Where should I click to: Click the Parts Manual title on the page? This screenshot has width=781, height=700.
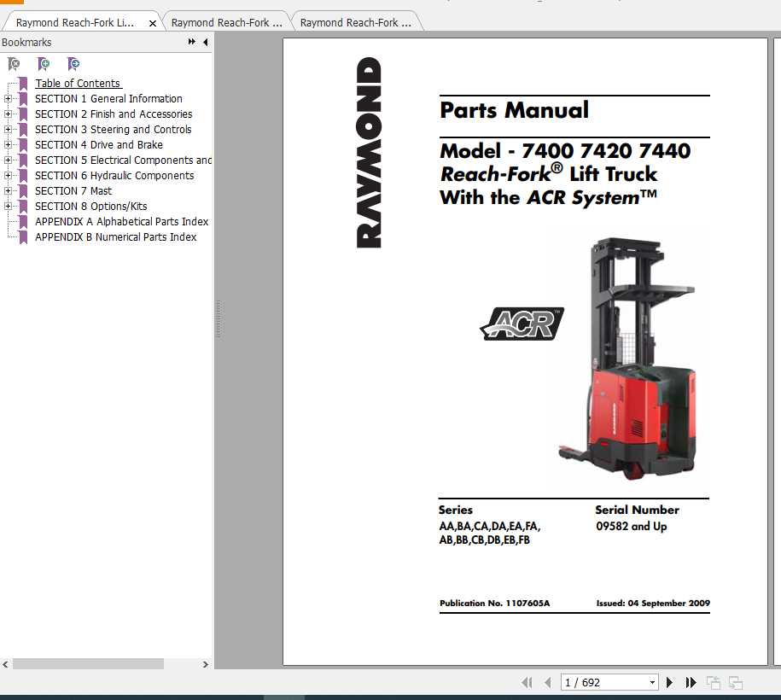tap(514, 110)
